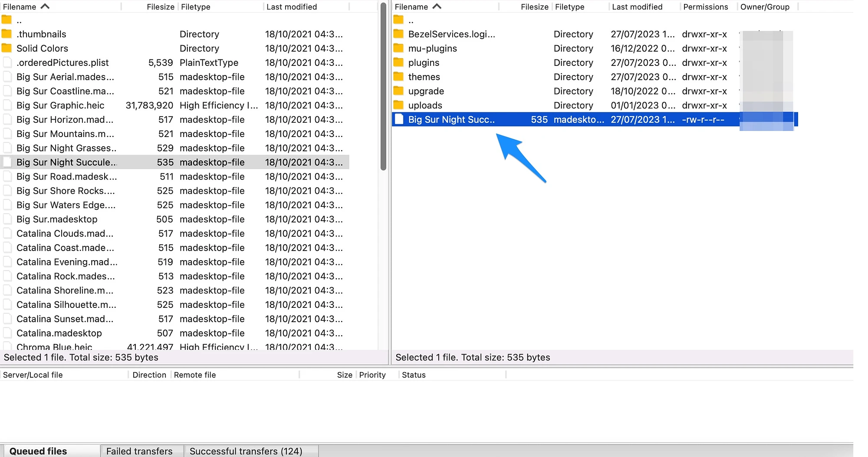Click the mu-plugins folder icon
Image resolution: width=868 pixels, height=457 pixels.
[398, 48]
